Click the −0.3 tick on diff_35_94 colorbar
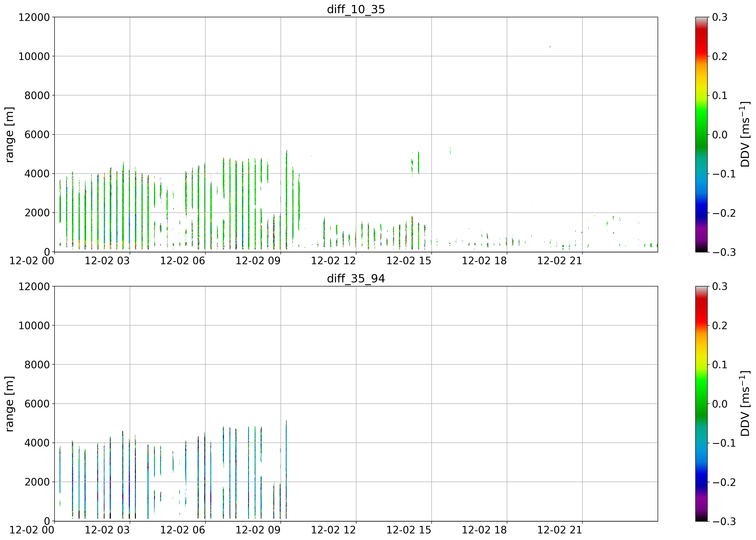 pyautogui.click(x=724, y=521)
